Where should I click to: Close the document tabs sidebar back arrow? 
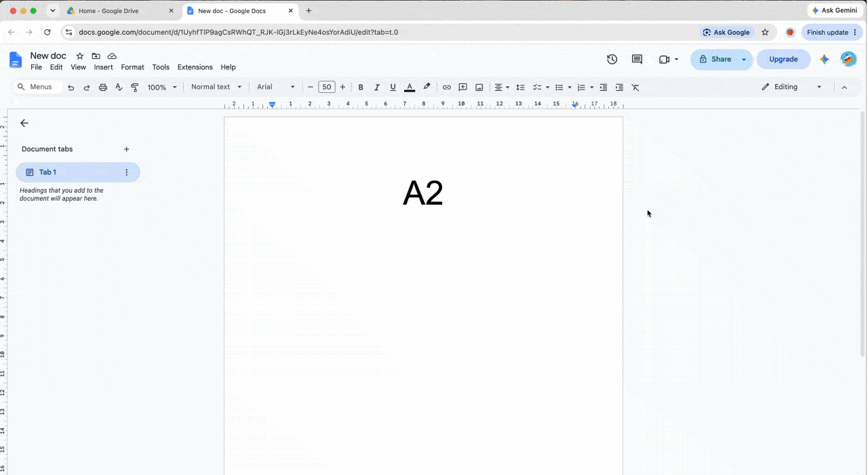24,123
